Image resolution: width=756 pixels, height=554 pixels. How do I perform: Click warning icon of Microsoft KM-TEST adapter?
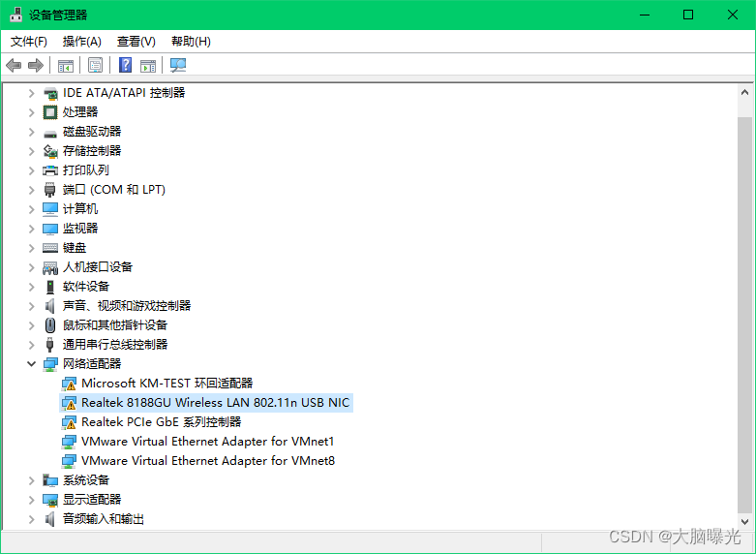pos(69,384)
